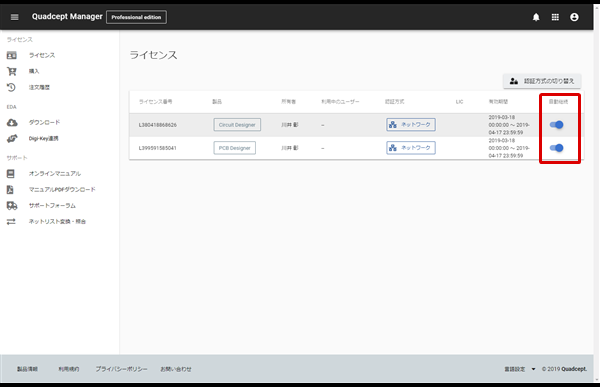
Task: Click the ライセンス license card icon in sidebar
Action: click(x=12, y=56)
